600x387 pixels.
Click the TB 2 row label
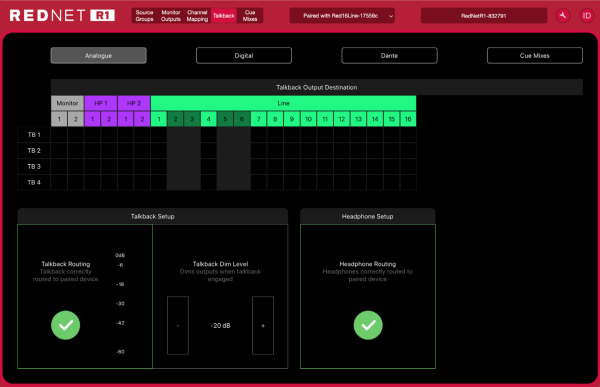click(34, 151)
